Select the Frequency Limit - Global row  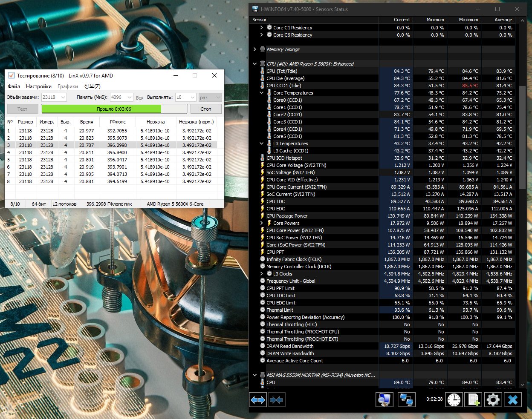point(383,281)
